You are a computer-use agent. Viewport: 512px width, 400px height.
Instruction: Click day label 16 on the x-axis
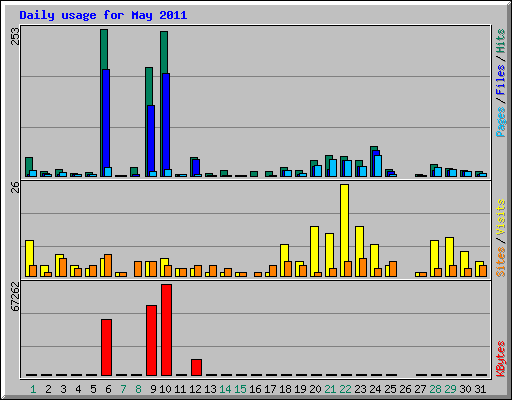coord(255,389)
